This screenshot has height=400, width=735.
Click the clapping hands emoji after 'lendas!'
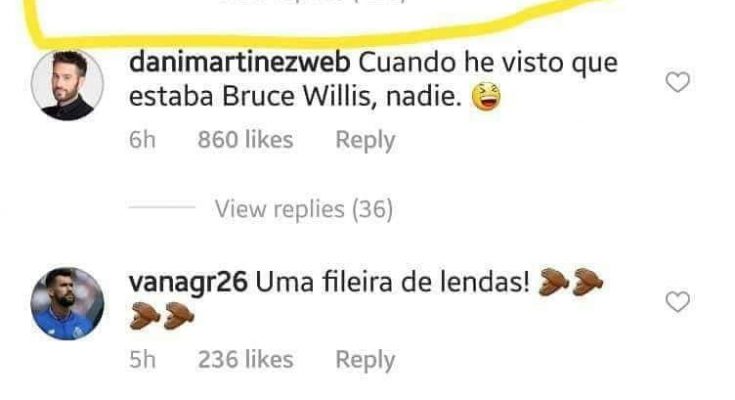coord(570,282)
